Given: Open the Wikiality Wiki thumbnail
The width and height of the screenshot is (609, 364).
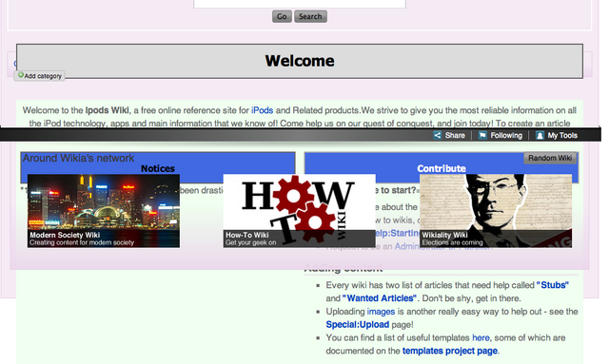Looking at the screenshot, I should (496, 211).
